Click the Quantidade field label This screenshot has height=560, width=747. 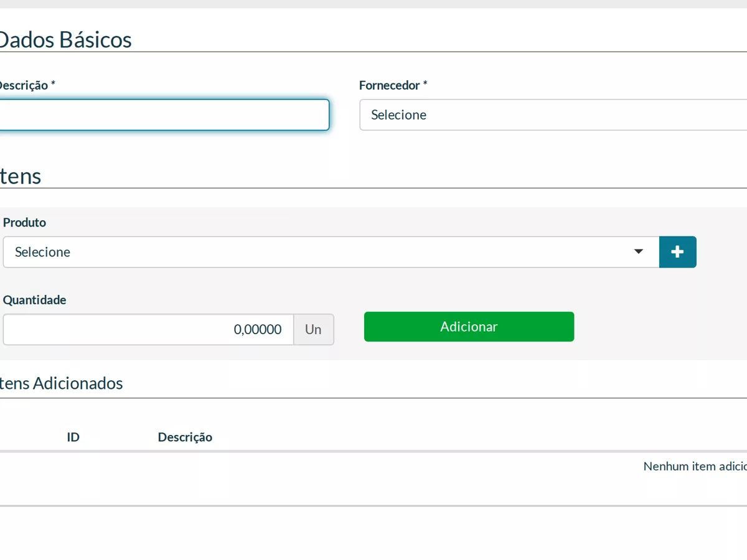point(34,300)
